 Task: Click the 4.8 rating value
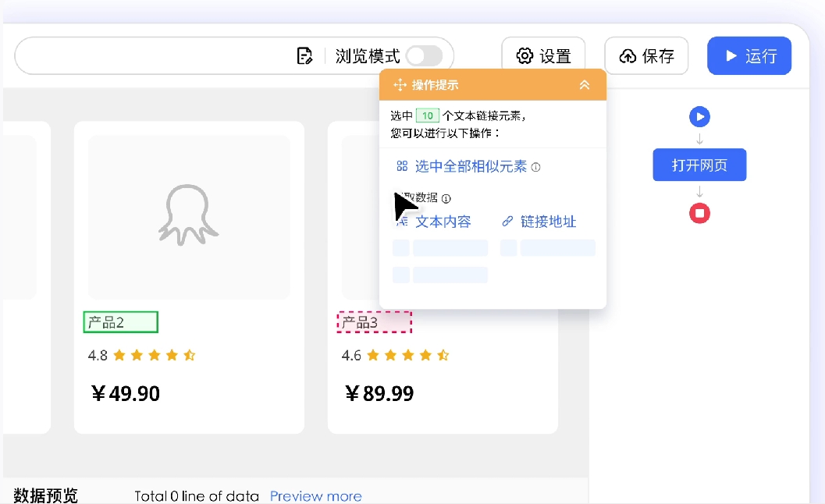pos(98,356)
